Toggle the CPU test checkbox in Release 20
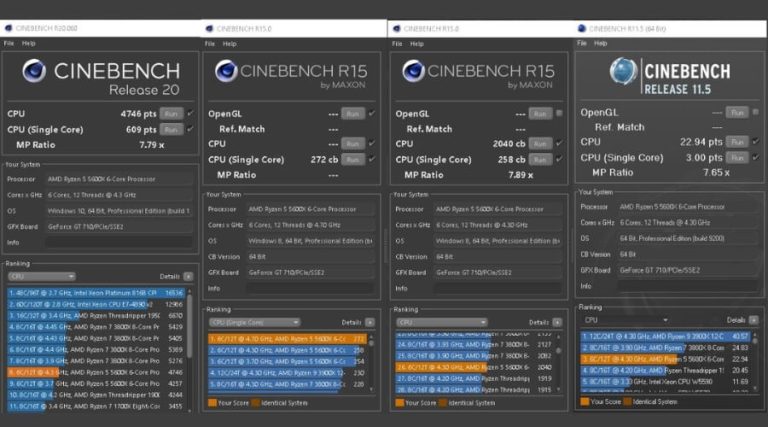 (188, 115)
